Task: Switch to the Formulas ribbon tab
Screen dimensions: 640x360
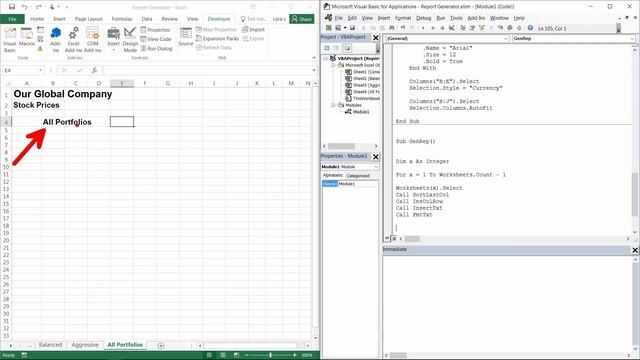Action: coord(122,19)
